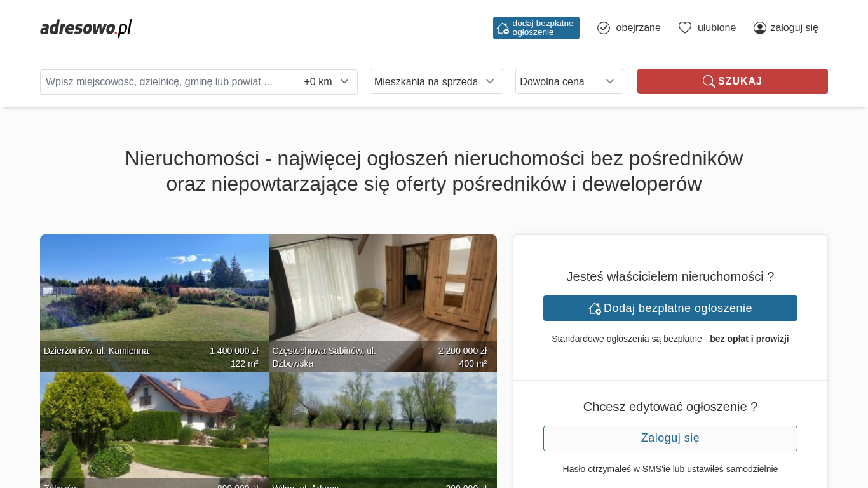868x488 pixels.
Task: Click the checkmark circle icon beside obejrzane
Action: tap(604, 28)
